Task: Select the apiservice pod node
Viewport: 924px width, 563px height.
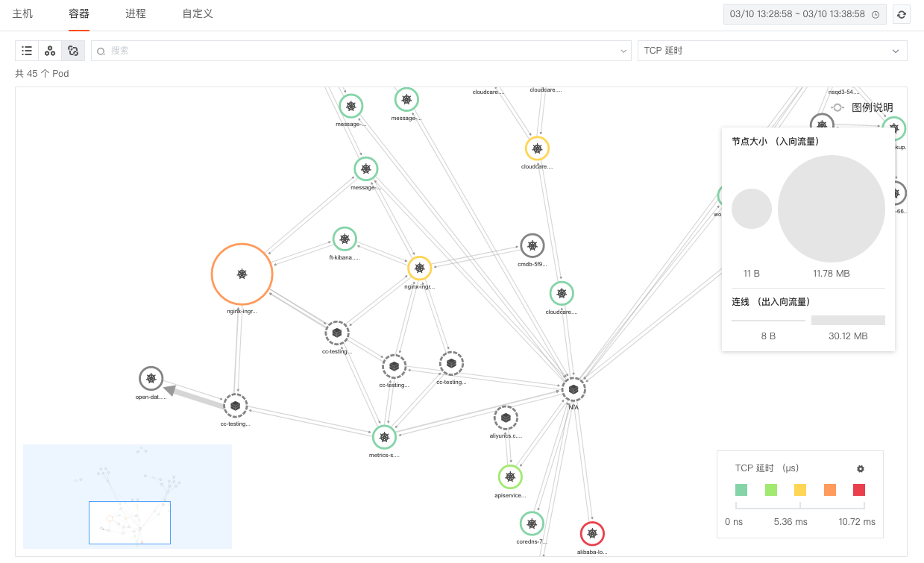Action: pyautogui.click(x=510, y=476)
